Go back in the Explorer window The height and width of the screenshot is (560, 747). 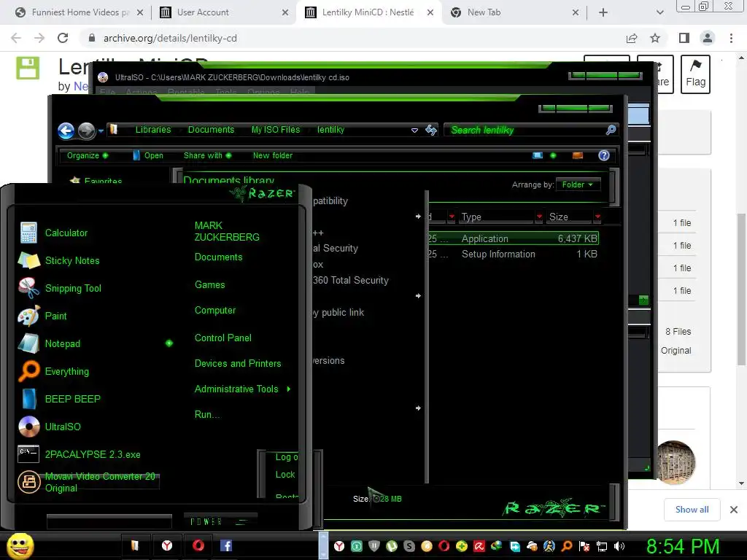click(x=66, y=131)
